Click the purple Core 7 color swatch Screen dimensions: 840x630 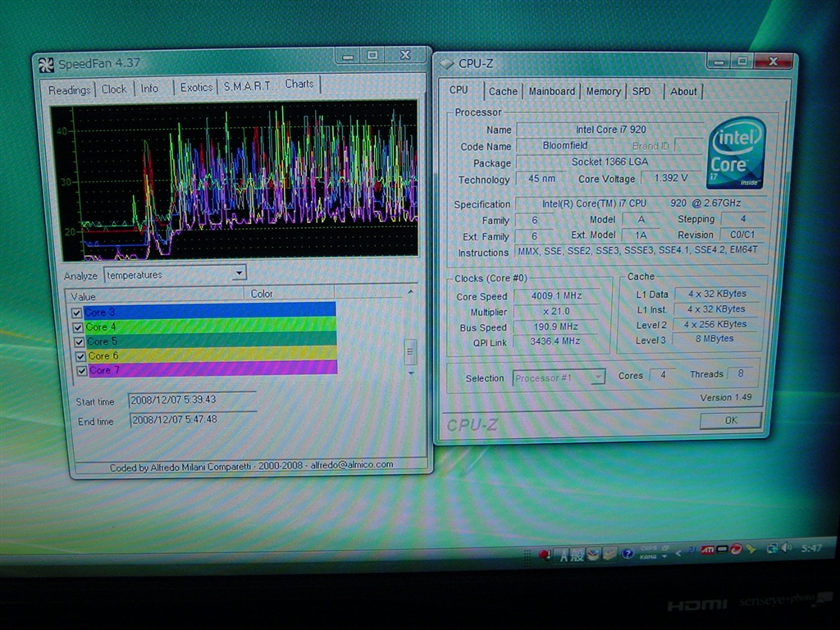coord(212,368)
